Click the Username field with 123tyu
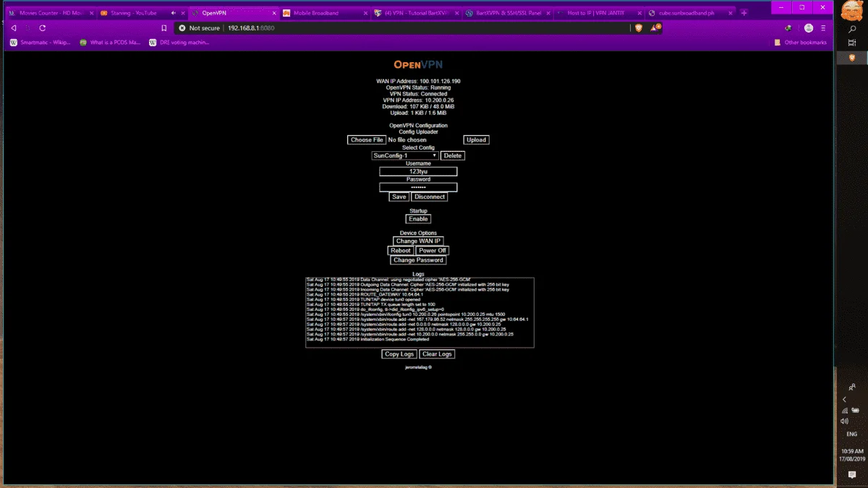The width and height of the screenshot is (868, 488). [x=418, y=171]
